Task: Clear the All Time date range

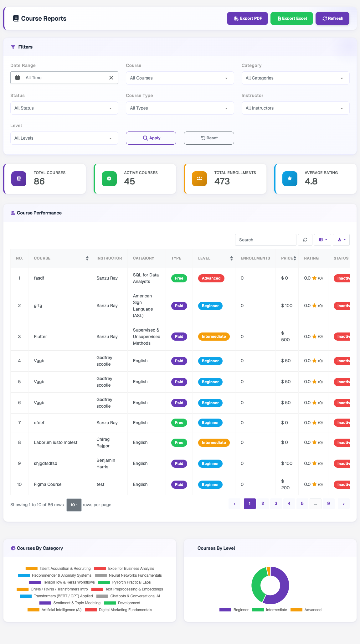Action: tap(111, 78)
